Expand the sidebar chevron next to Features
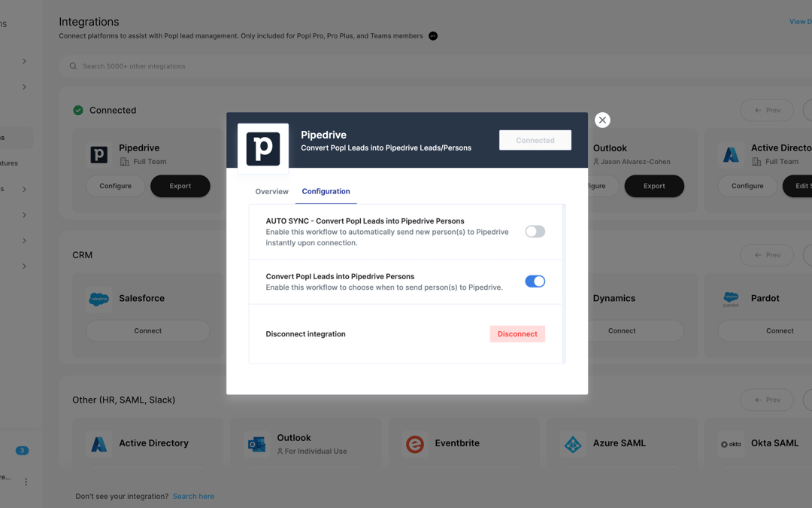This screenshot has width=812, height=508. 23,189
